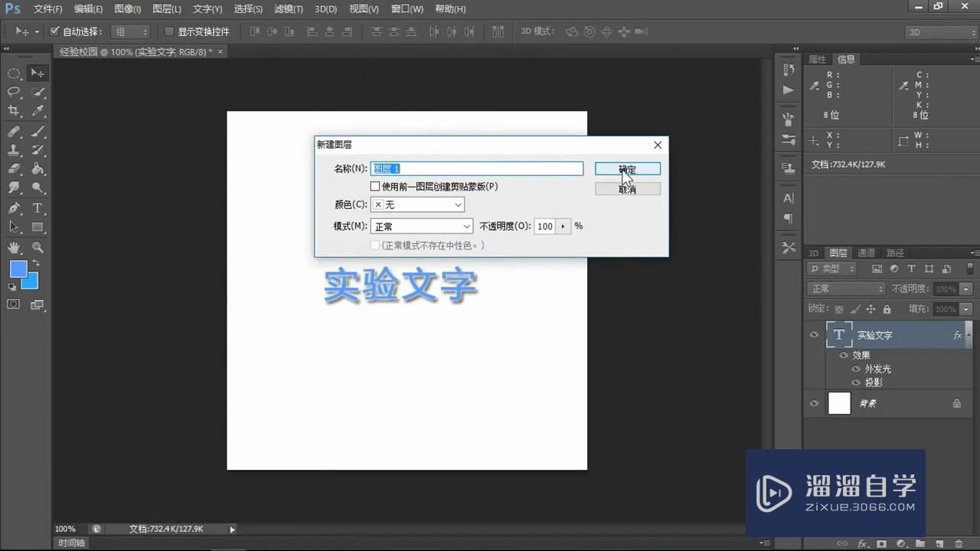Select the Brush tool
The height and width of the screenshot is (551, 980).
(x=38, y=131)
